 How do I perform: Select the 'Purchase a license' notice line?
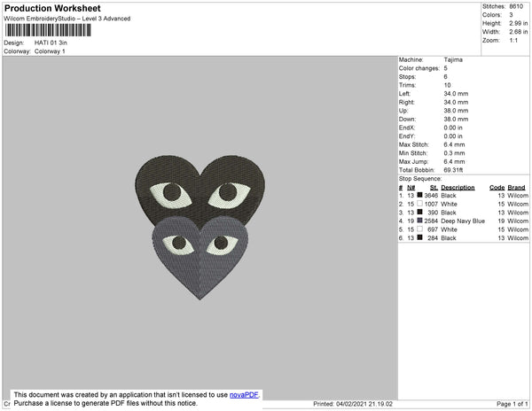(106, 403)
